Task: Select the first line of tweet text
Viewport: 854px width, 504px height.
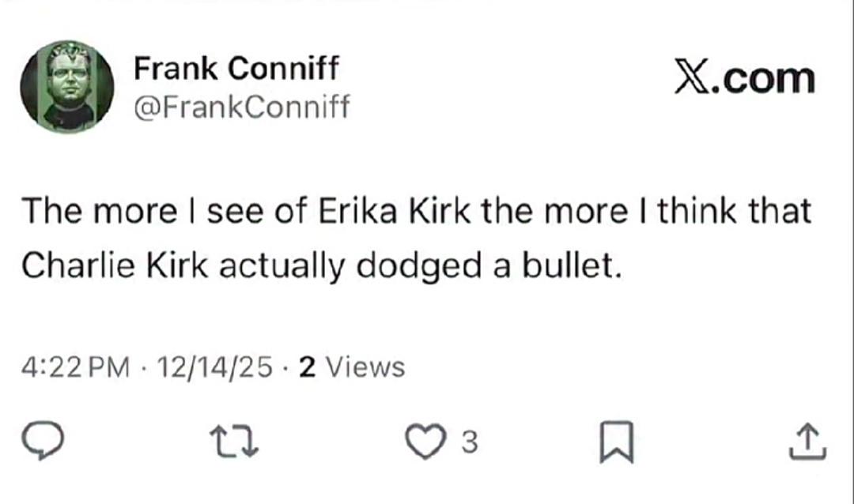Action: click(417, 213)
